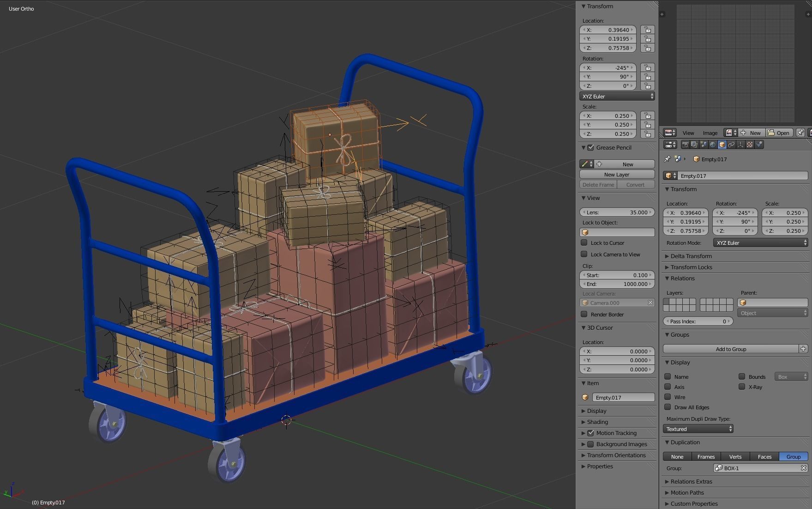Click the plus icon beside Add to Group
The height and width of the screenshot is (509, 812).
pos(803,349)
